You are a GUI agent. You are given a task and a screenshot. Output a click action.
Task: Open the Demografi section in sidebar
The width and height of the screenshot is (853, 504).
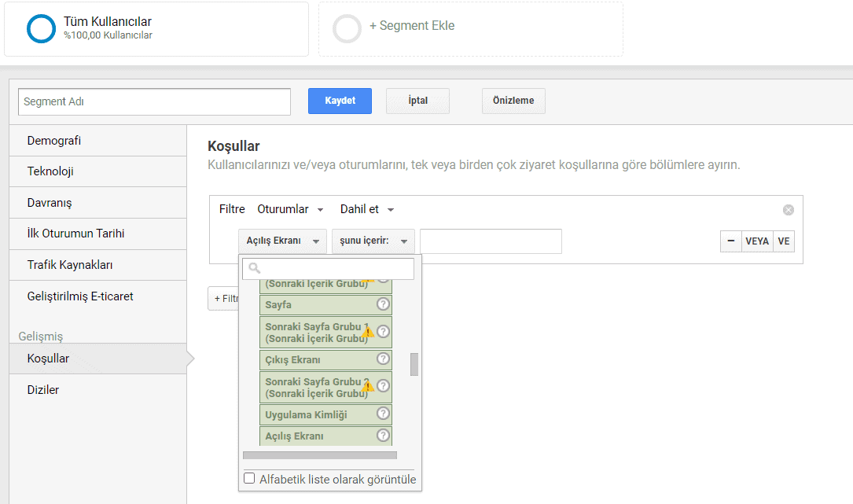point(54,141)
